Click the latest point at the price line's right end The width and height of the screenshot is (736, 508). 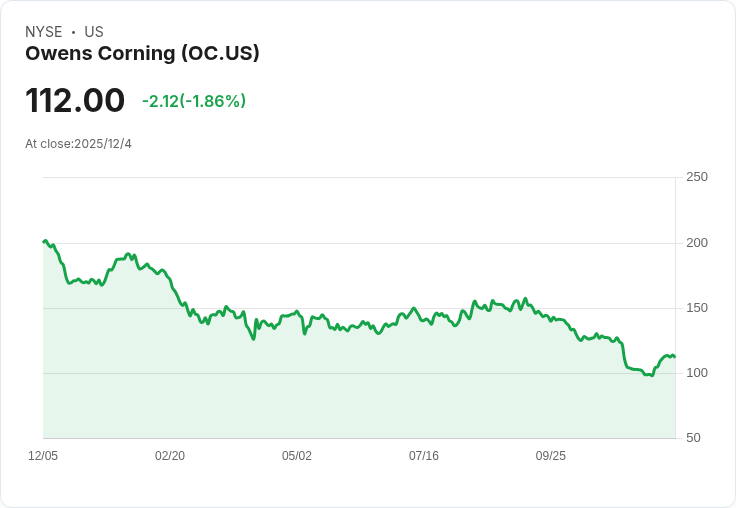[675, 357]
